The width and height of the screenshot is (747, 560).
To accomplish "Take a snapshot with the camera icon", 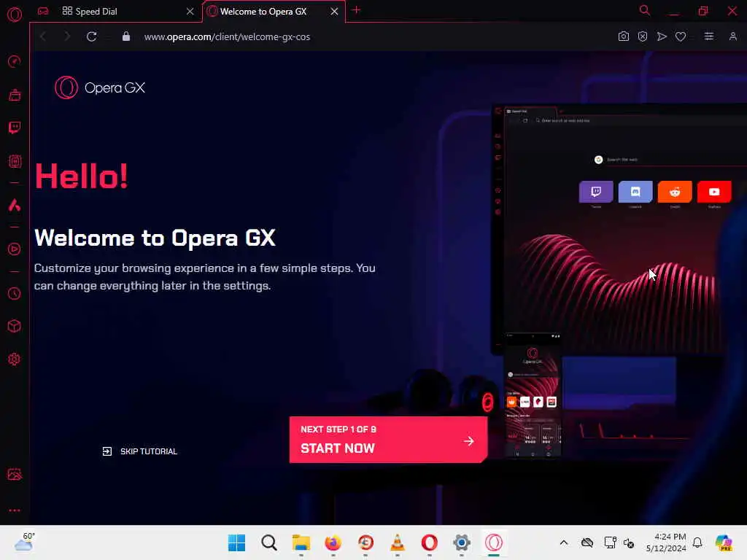I will click(623, 36).
